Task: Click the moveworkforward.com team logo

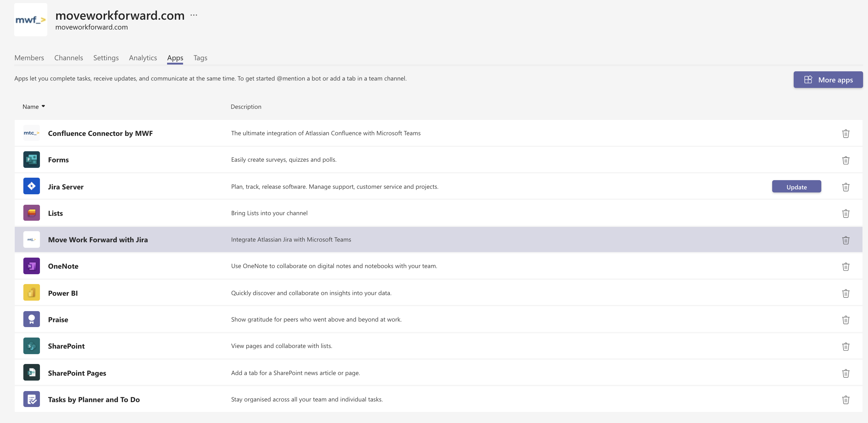Action: click(30, 20)
